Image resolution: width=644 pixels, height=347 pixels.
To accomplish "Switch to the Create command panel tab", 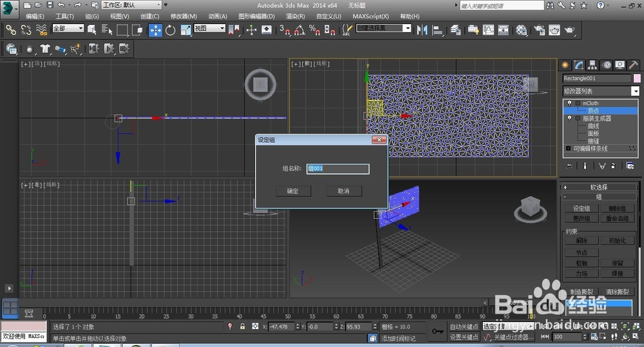I will 565,65.
